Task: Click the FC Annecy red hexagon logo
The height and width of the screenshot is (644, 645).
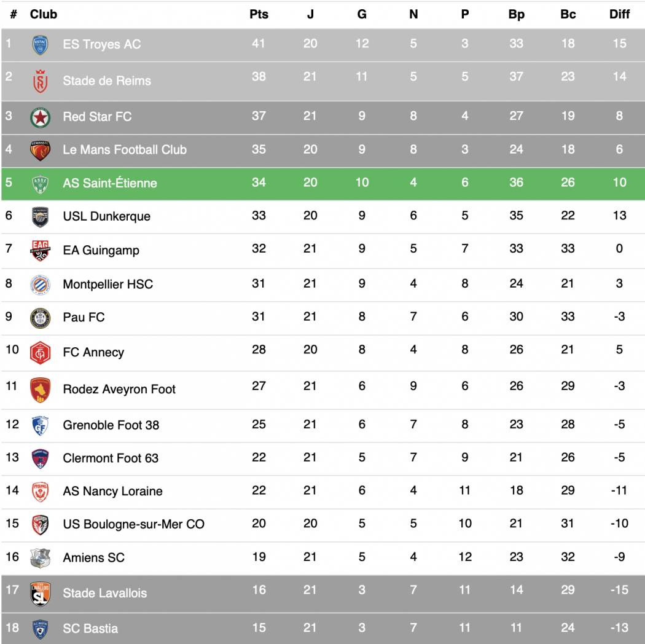Action: [40, 353]
